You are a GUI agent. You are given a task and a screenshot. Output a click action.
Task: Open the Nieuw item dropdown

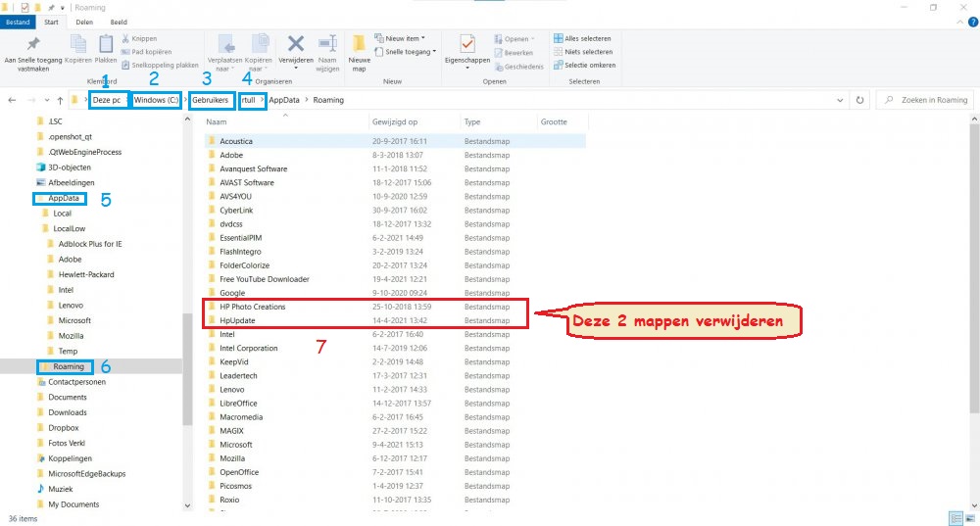click(406, 39)
